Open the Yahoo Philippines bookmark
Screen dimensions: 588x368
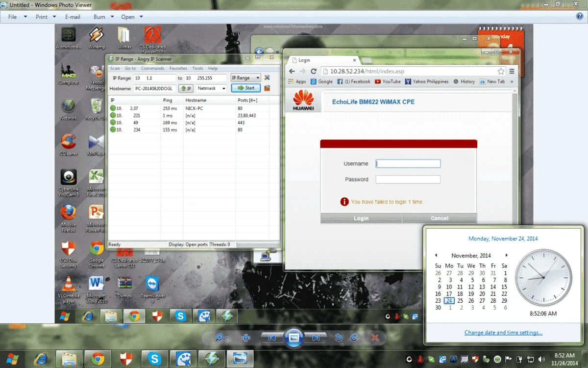pos(427,81)
